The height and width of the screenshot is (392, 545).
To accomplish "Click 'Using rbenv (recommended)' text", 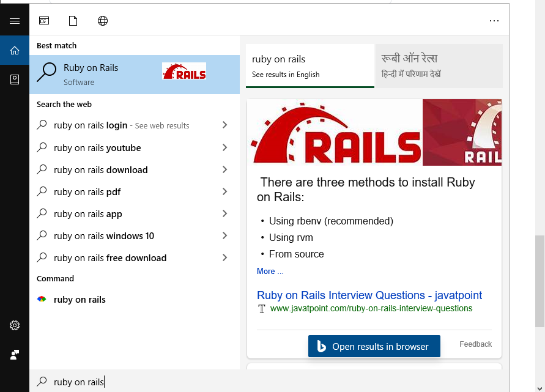I will tap(332, 221).
